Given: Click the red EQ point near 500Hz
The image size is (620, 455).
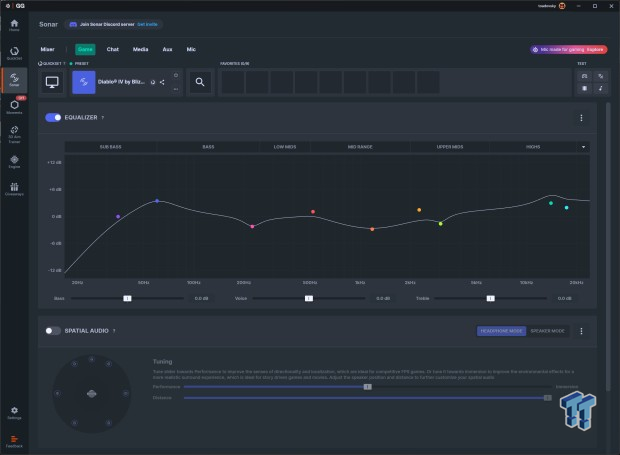Looking at the screenshot, I should point(313,212).
